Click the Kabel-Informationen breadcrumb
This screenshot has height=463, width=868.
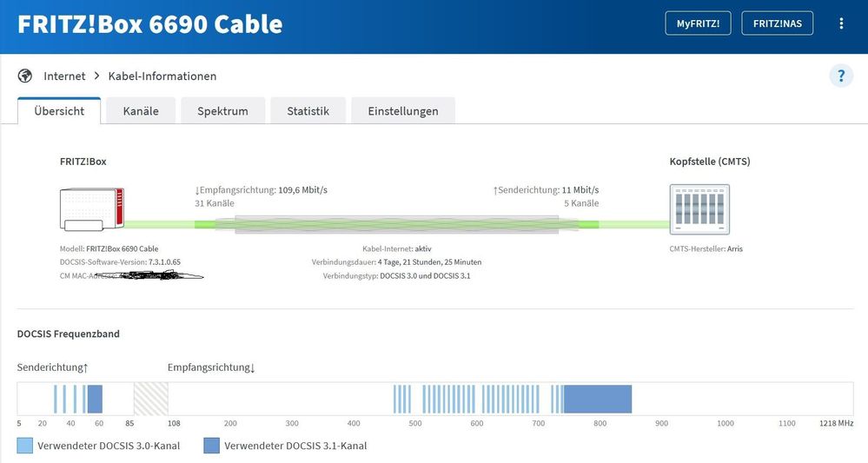coord(162,76)
